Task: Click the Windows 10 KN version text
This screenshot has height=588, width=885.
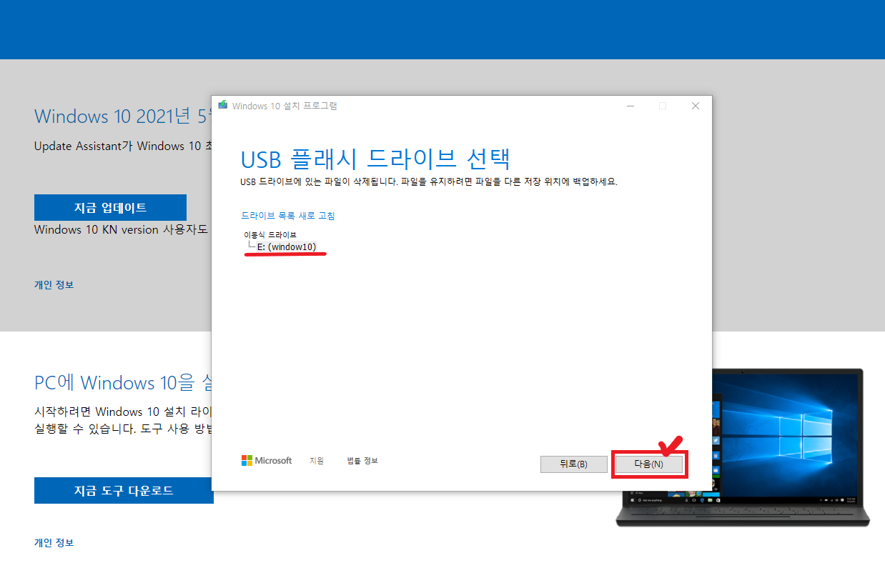Action: 121,230
